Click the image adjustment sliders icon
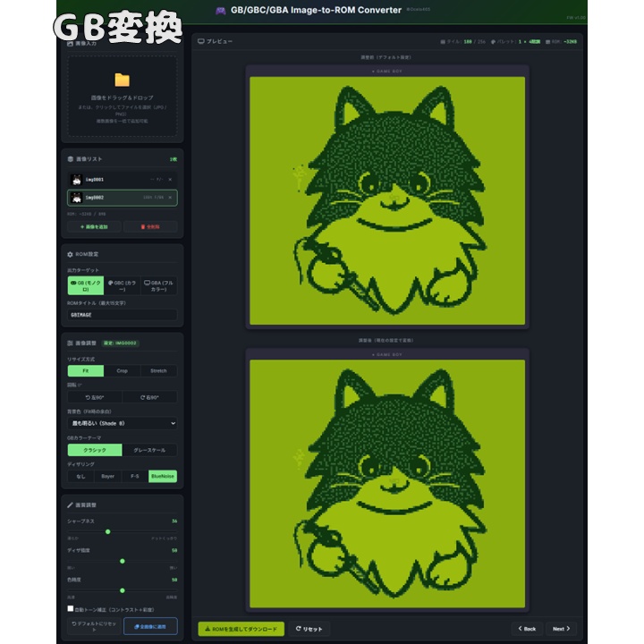Screen dimensions: 644x644 pos(70,343)
